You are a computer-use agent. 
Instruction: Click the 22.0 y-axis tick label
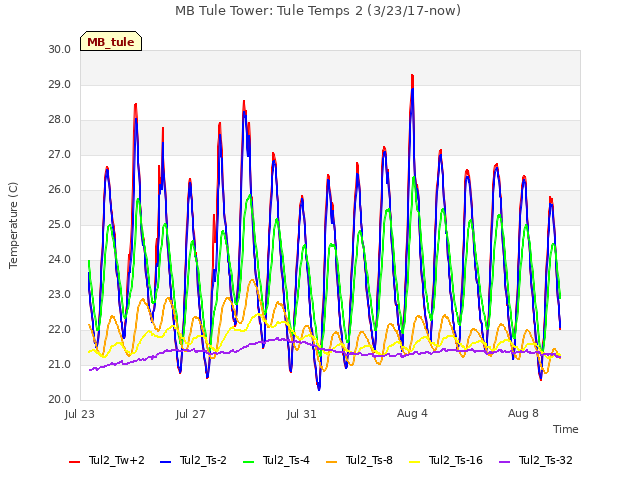(x=60, y=329)
